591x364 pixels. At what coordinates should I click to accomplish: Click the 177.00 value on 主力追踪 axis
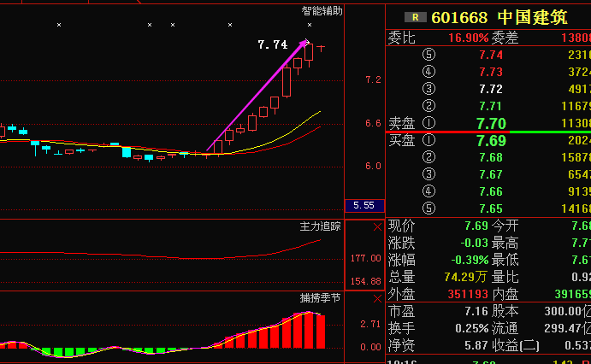point(365,258)
